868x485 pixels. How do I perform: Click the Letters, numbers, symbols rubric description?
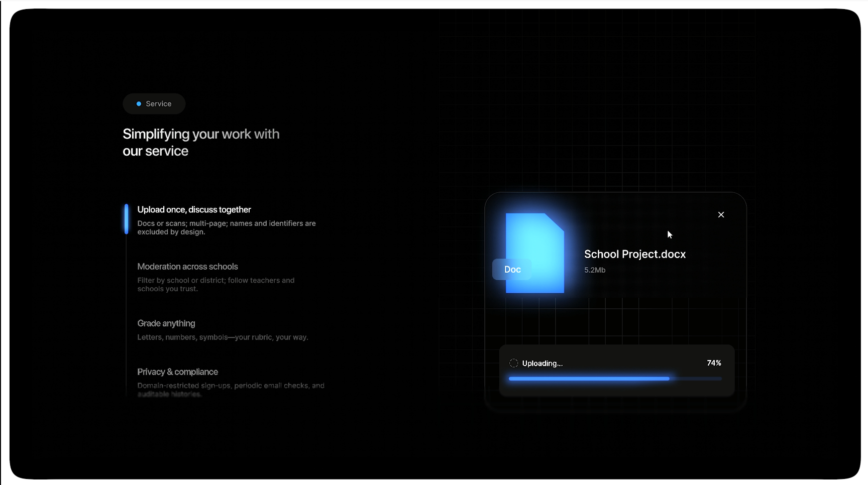click(x=223, y=337)
